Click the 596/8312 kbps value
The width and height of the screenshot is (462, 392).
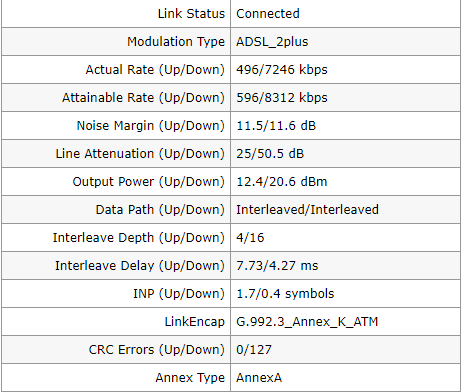click(282, 98)
